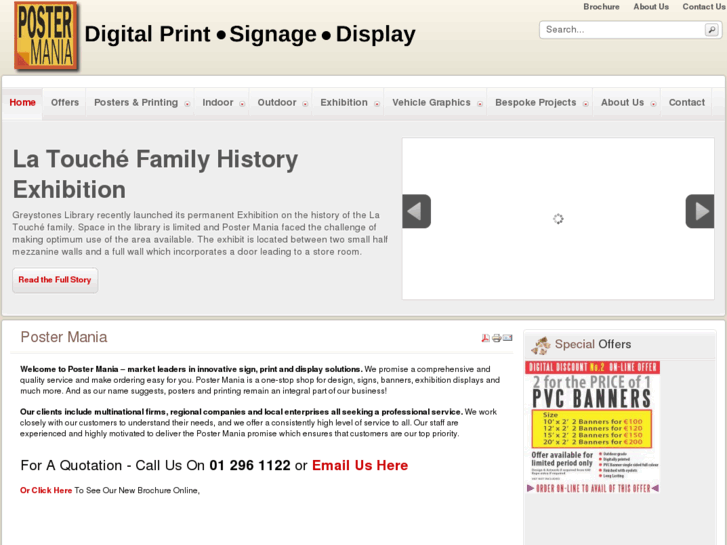This screenshot has height=545, width=727.
Task: Expand the About Us nav dropdown indicator
Action: pos(653,104)
